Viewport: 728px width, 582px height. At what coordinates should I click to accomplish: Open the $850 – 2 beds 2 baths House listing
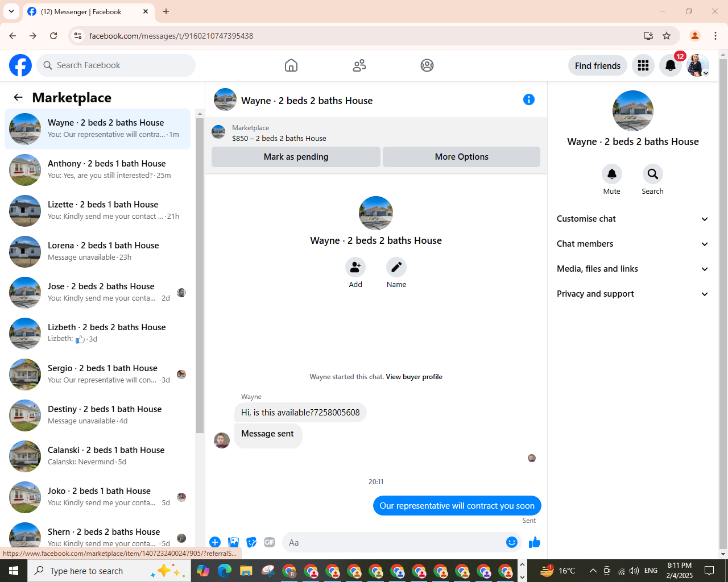279,138
